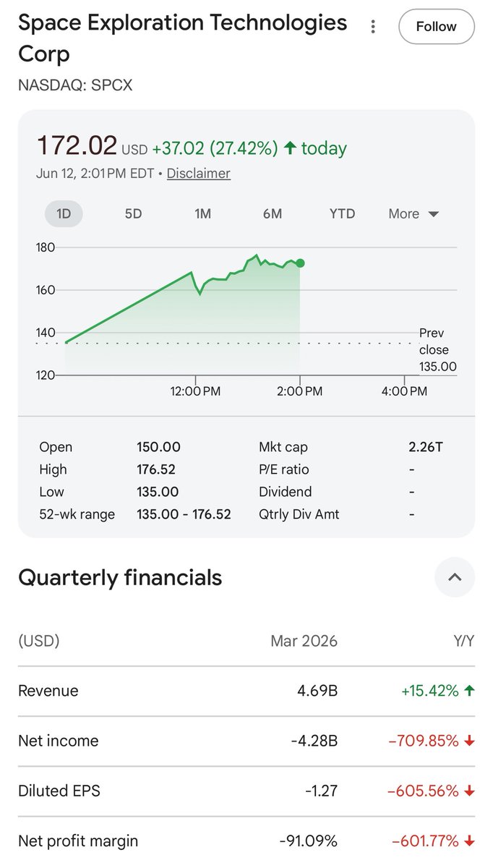
Task: Click the green up arrow beside today
Action: coord(290,148)
